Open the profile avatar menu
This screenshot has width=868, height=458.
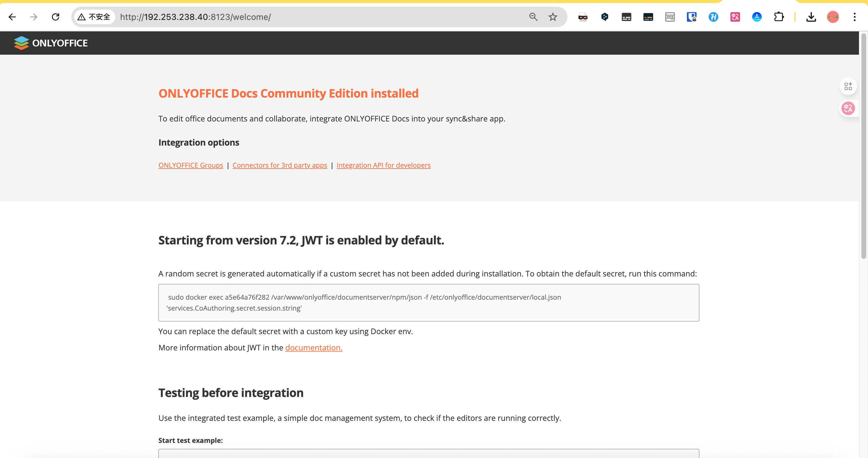pos(833,17)
